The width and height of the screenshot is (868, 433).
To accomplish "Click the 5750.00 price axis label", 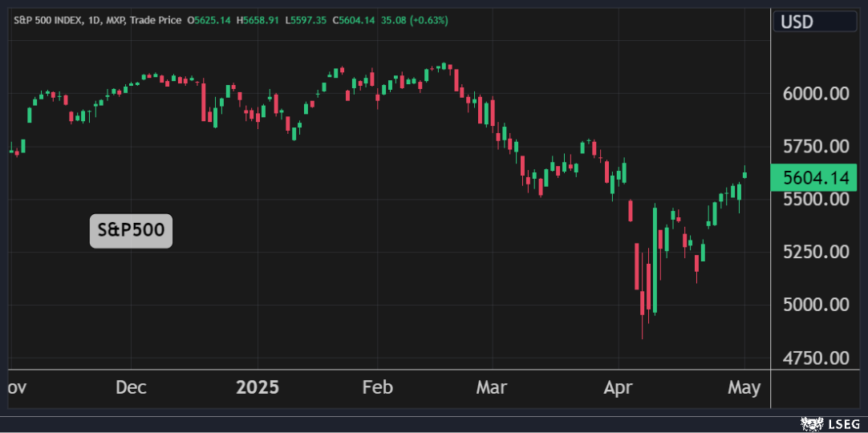I will (816, 147).
